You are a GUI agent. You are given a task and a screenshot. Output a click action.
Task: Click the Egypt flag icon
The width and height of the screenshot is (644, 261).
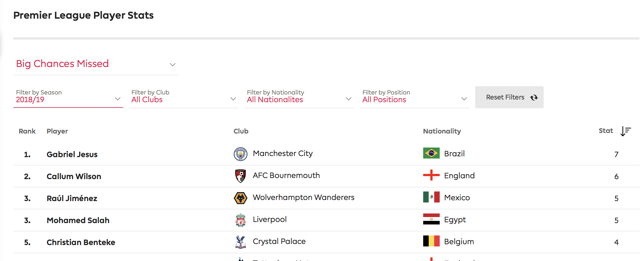(431, 219)
